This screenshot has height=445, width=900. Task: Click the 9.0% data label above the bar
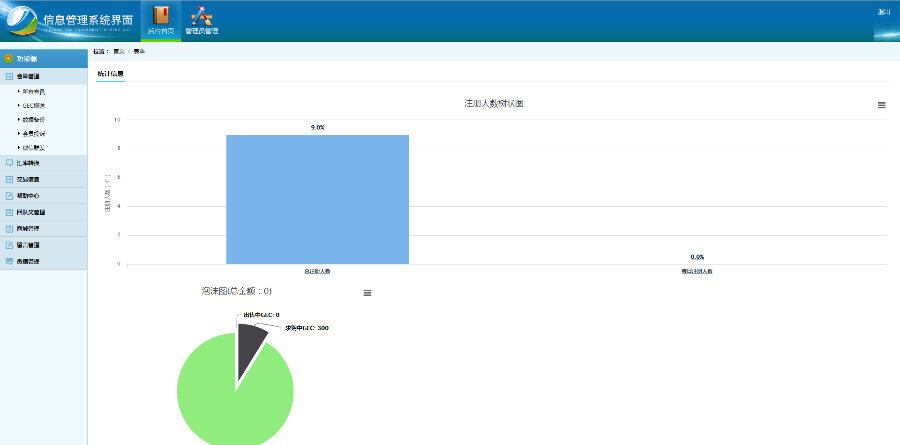[x=317, y=127]
